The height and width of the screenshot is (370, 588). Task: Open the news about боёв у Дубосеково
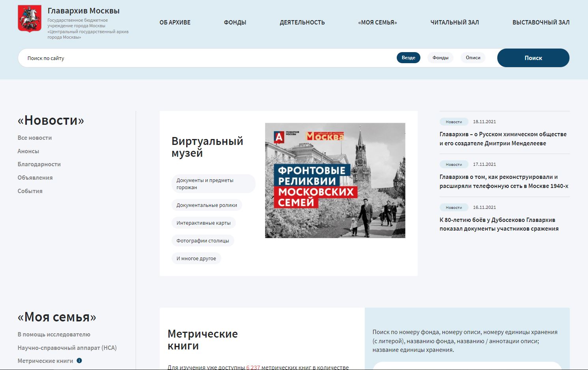(x=499, y=224)
